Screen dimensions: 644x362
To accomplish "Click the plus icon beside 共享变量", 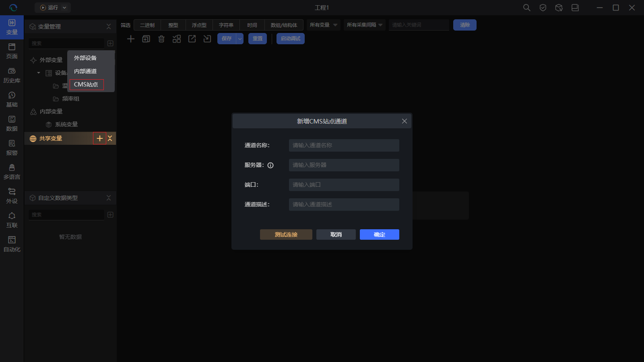I will point(99,138).
